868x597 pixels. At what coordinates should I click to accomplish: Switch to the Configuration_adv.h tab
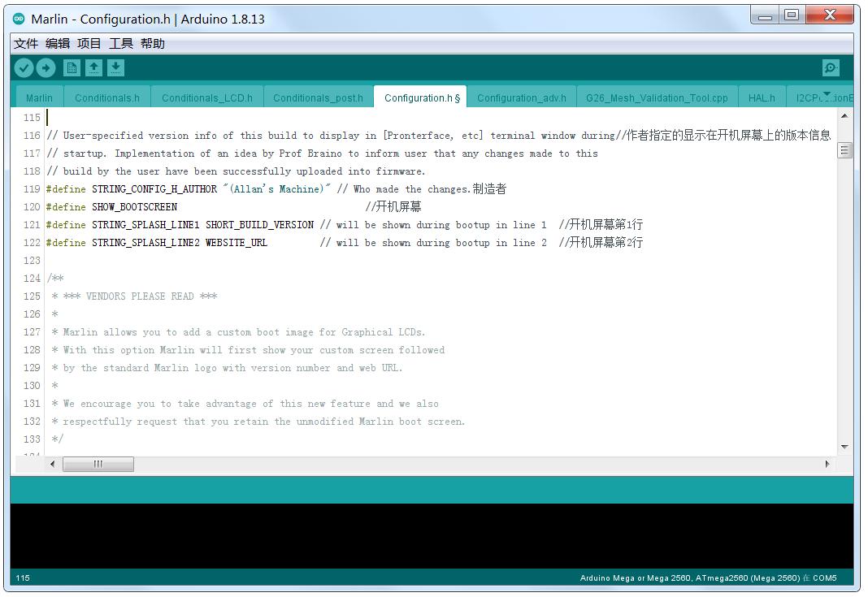(521, 96)
